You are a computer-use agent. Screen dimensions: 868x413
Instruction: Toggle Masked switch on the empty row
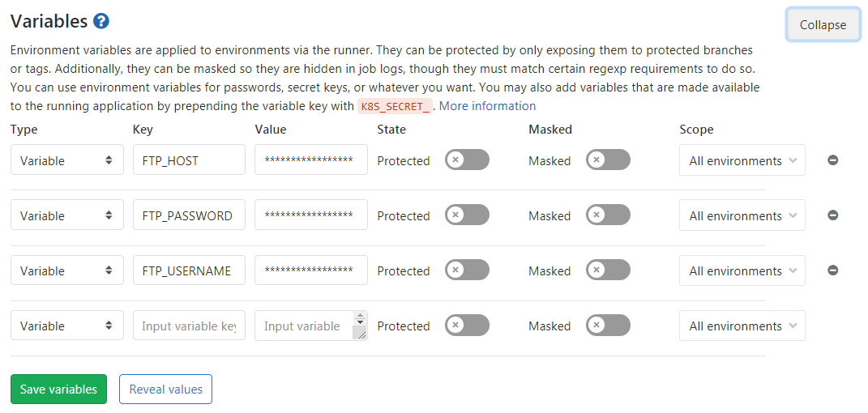(x=608, y=326)
